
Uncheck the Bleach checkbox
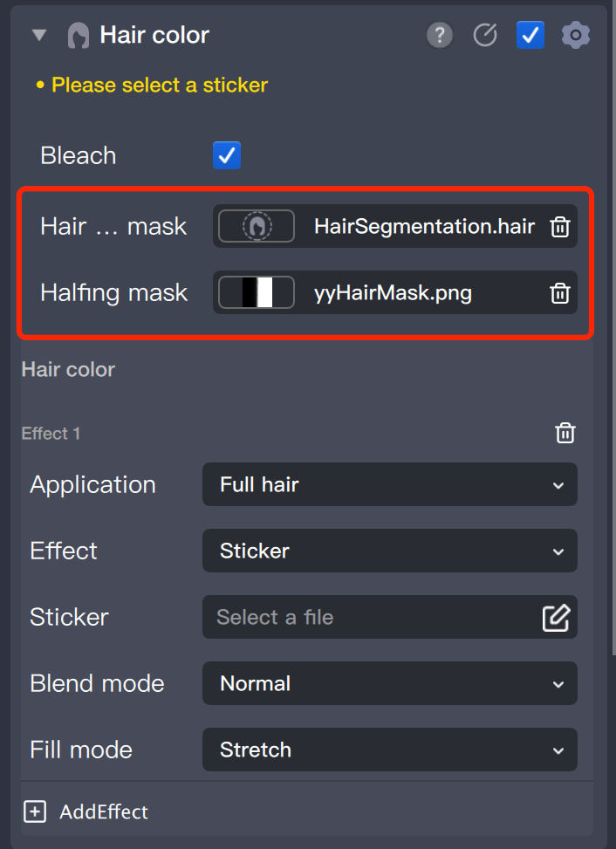click(x=227, y=156)
